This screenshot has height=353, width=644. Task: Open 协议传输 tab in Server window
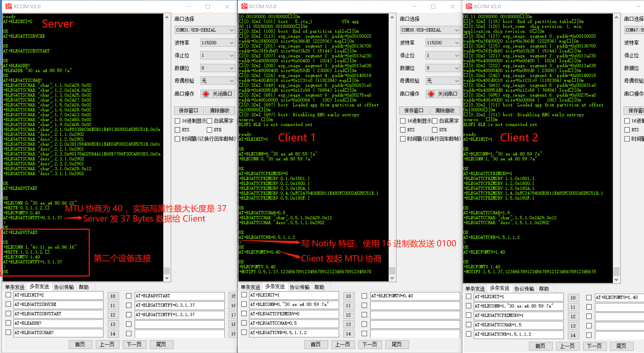[x=64, y=287]
